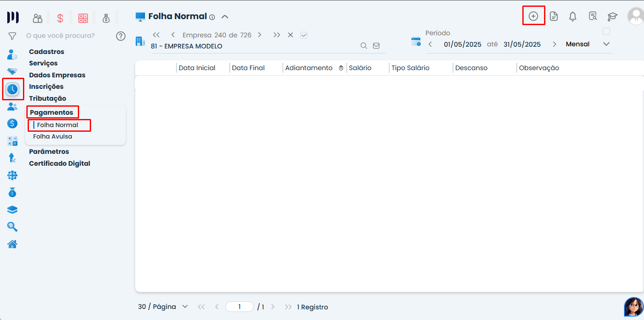The image size is (644, 320).
Task: Sort by the Adiantamento column header
Action: [309, 68]
